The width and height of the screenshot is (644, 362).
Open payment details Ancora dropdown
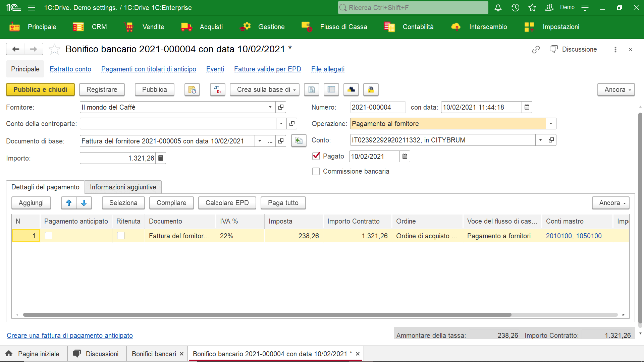click(611, 203)
